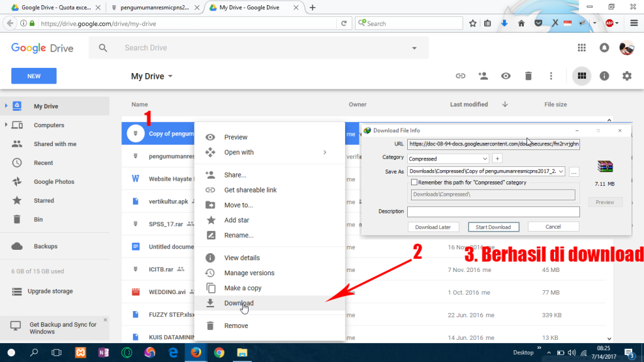Open Firefox hamburger menu
This screenshot has width=644, height=362.
tap(634, 23)
